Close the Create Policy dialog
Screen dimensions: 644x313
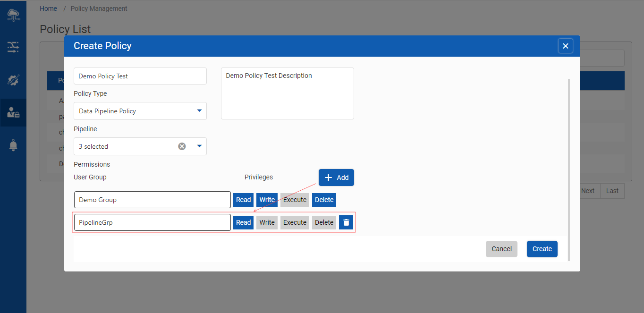click(x=565, y=46)
